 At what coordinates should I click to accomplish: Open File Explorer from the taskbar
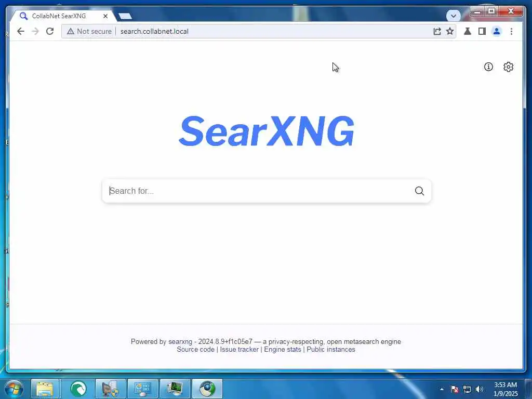click(x=45, y=389)
